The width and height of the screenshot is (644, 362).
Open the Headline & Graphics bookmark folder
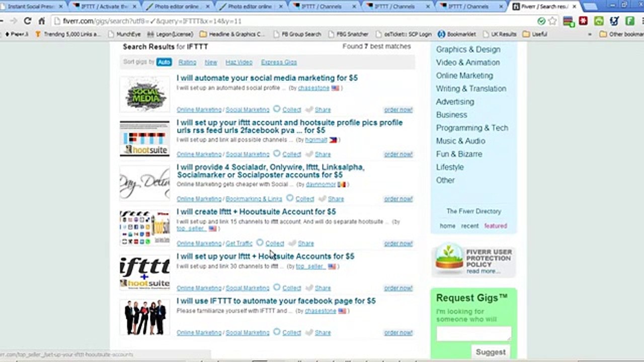232,34
